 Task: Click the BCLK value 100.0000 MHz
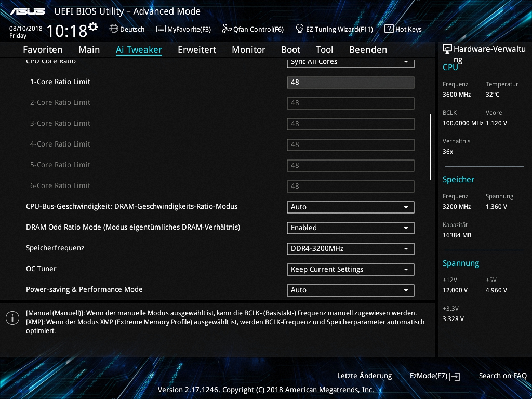tap(463, 123)
